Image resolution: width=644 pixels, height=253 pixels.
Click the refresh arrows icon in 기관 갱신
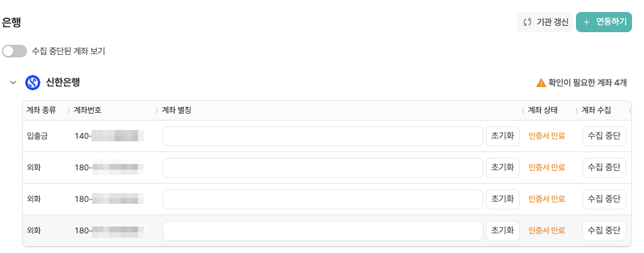528,22
